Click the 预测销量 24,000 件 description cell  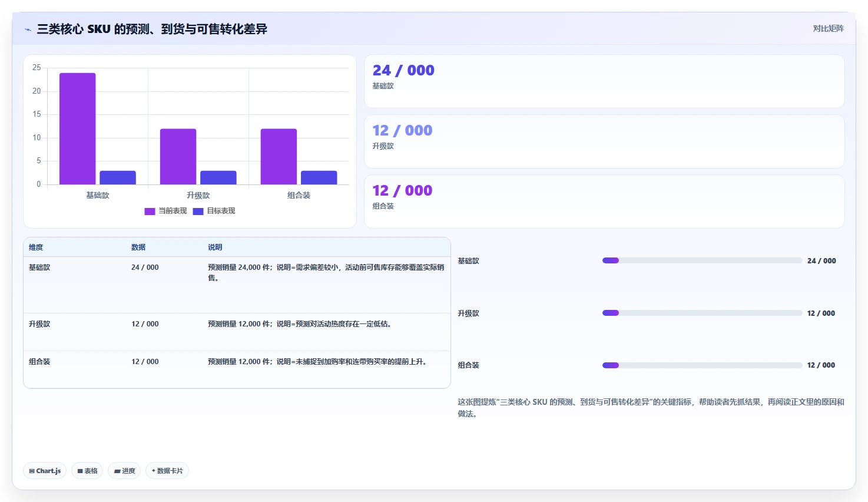326,273
